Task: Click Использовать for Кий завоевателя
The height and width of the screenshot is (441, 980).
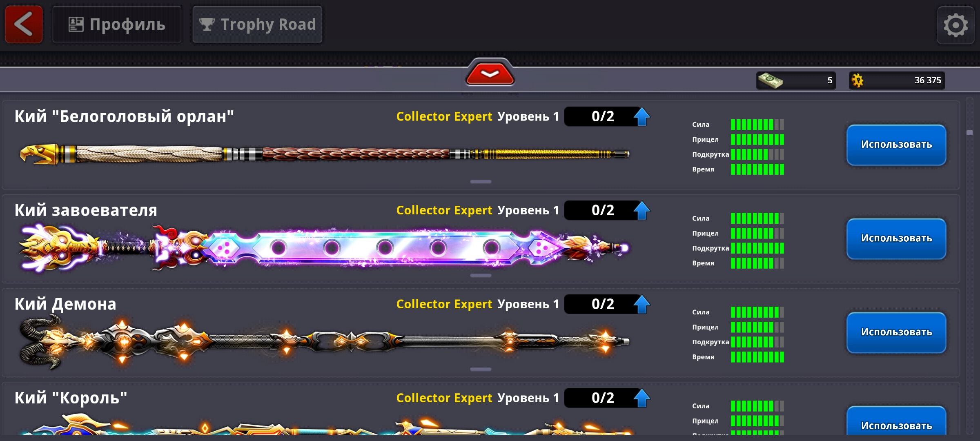Action: (x=896, y=238)
